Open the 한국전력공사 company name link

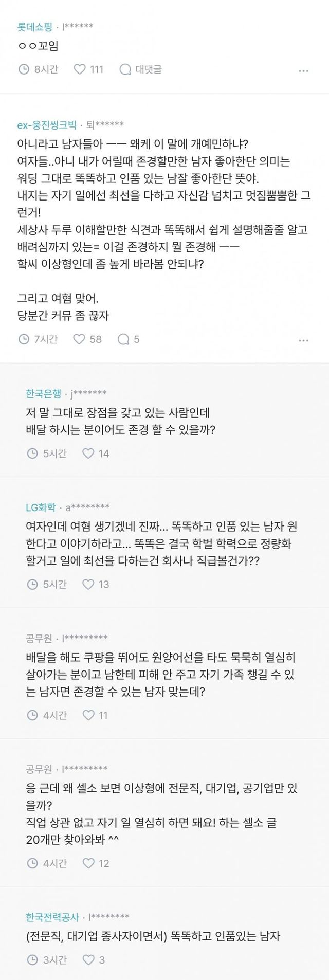click(52, 916)
